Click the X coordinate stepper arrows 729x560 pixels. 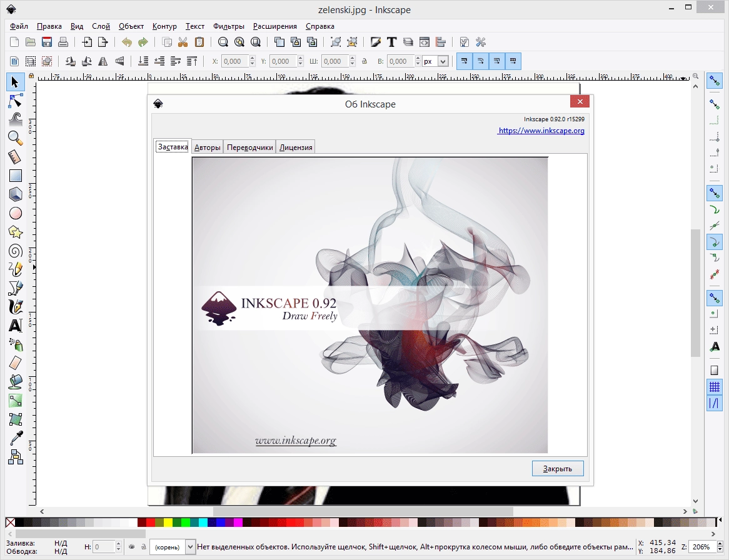(x=253, y=61)
